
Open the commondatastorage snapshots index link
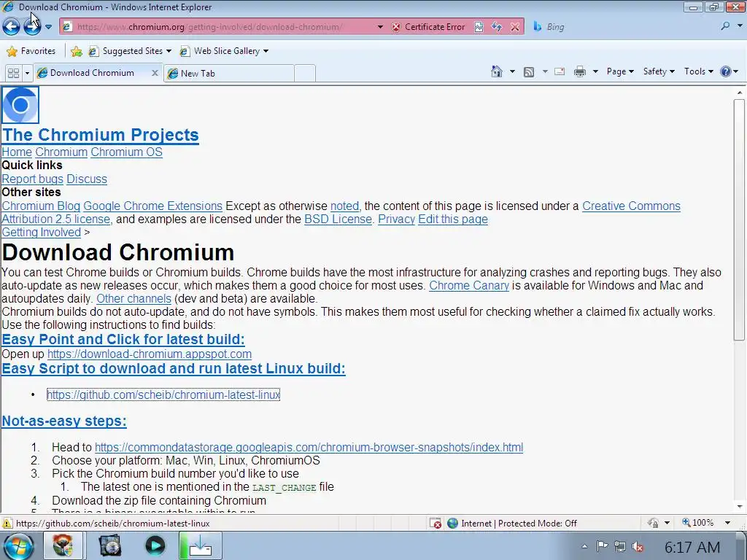pos(309,447)
